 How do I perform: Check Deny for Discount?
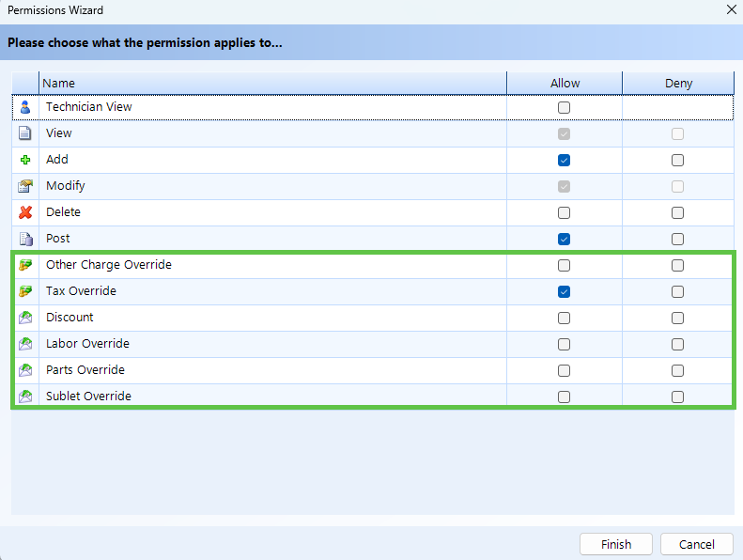tap(677, 319)
